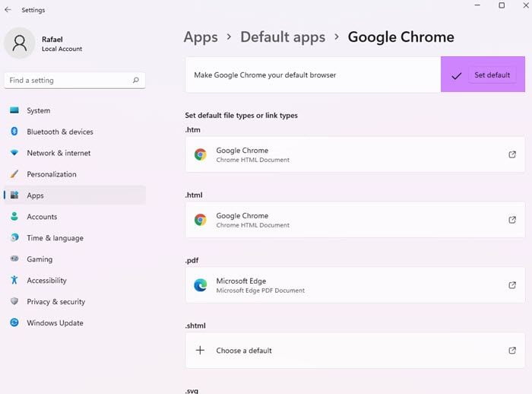
Task: Click the Privacy shield icon
Action: (14, 301)
